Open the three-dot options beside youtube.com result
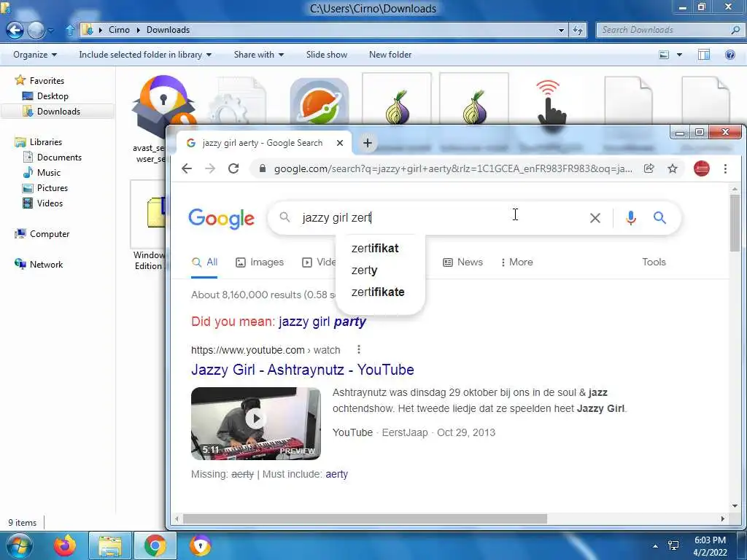 coord(359,349)
